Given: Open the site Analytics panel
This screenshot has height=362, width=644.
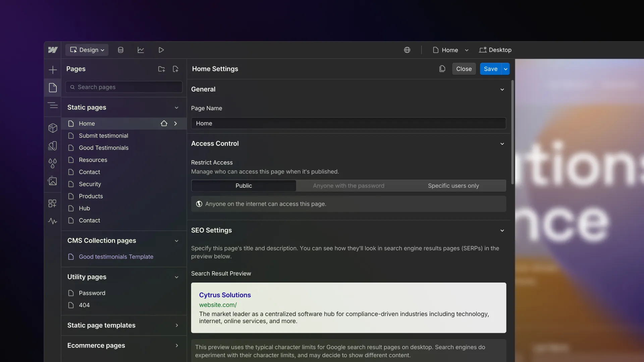Looking at the screenshot, I should click(x=141, y=50).
